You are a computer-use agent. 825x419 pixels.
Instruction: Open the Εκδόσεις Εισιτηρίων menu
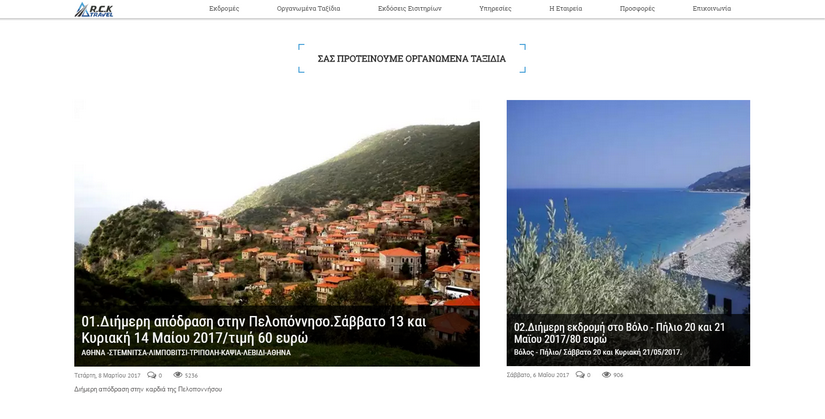(x=409, y=8)
